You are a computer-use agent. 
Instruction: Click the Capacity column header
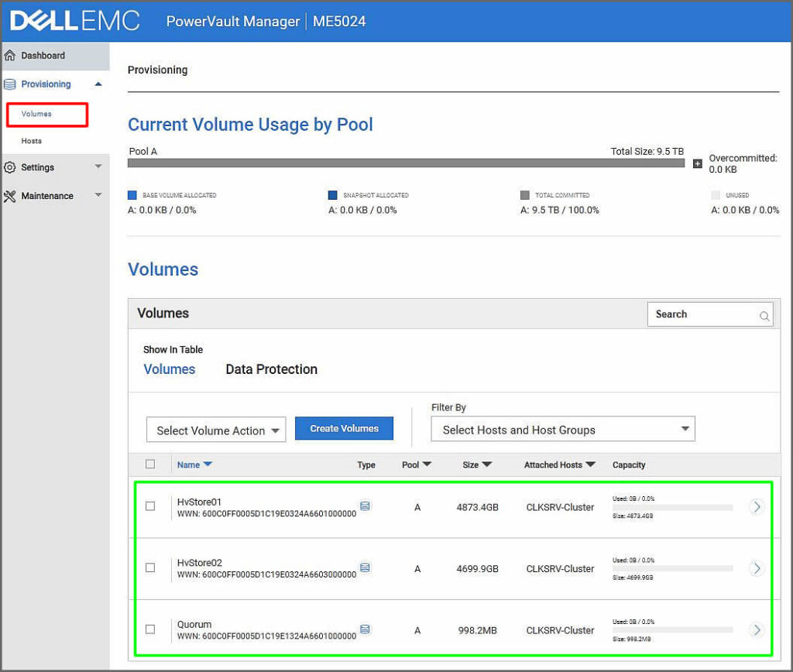point(629,465)
